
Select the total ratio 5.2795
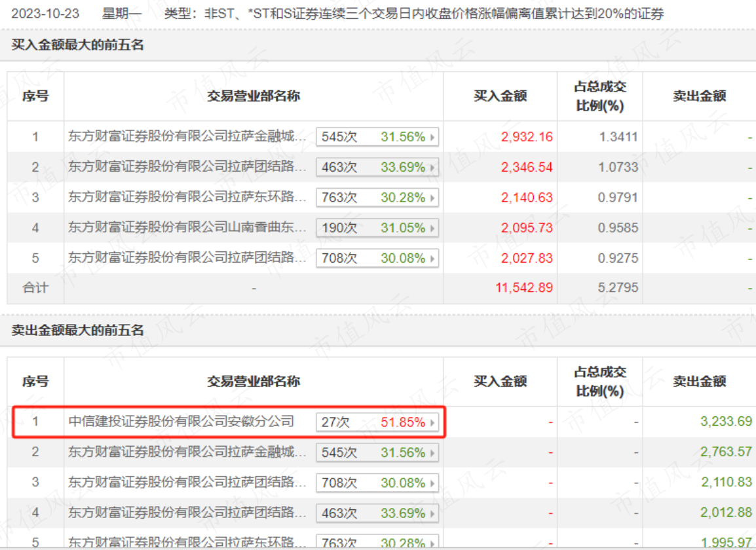618,288
